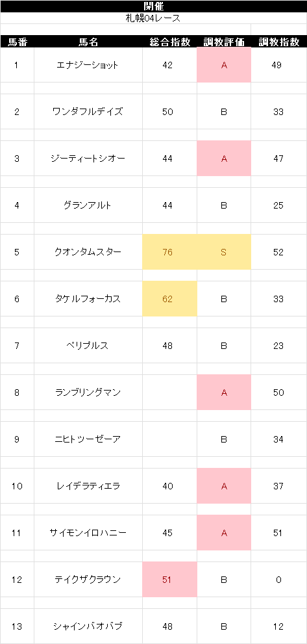
Task: Select the 開催 header bar
Action: (x=153, y=6)
